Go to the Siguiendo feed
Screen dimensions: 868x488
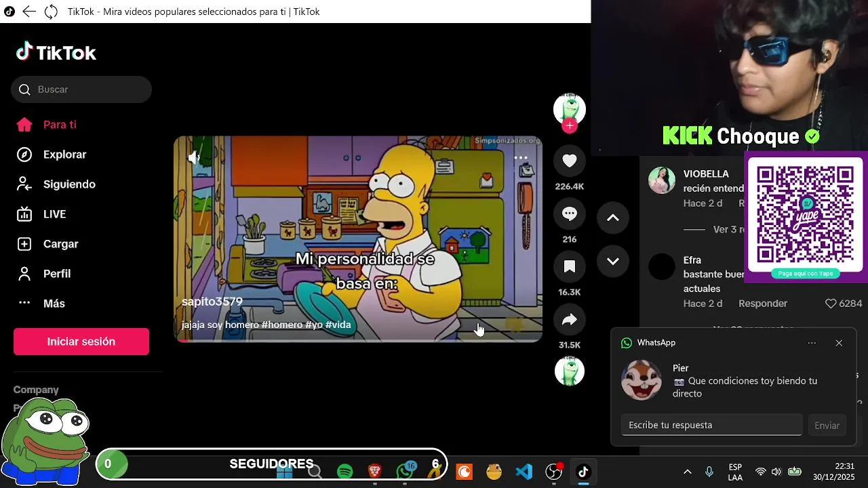click(x=69, y=184)
